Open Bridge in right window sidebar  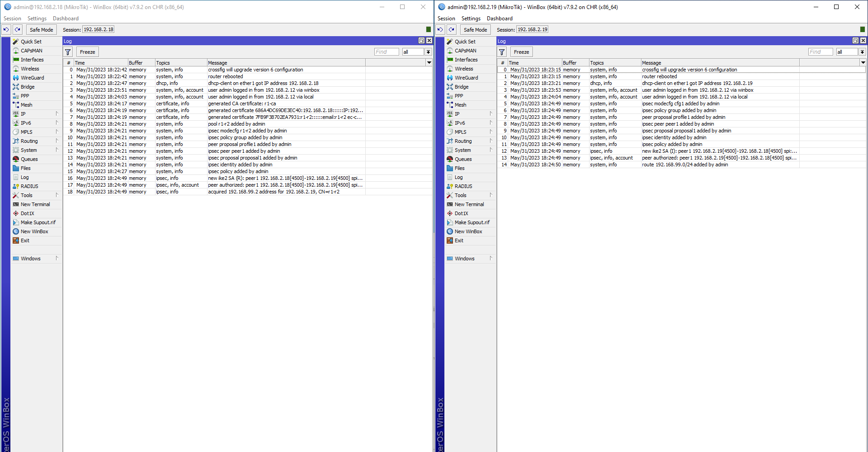(x=461, y=87)
